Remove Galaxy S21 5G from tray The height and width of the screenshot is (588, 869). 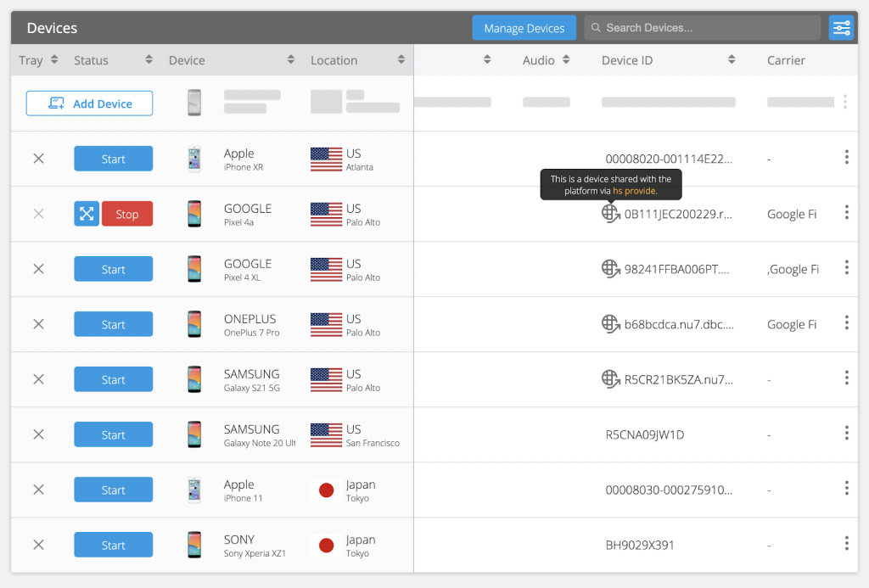38,379
